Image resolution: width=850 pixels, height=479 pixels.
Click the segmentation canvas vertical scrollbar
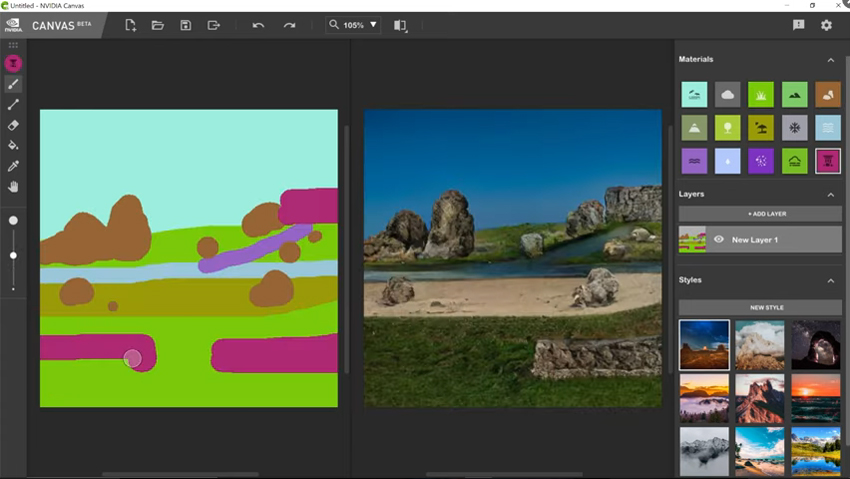(x=346, y=249)
